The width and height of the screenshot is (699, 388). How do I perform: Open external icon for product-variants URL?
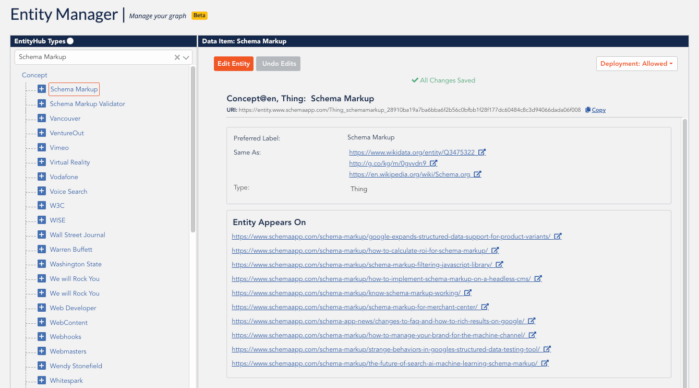click(558, 236)
